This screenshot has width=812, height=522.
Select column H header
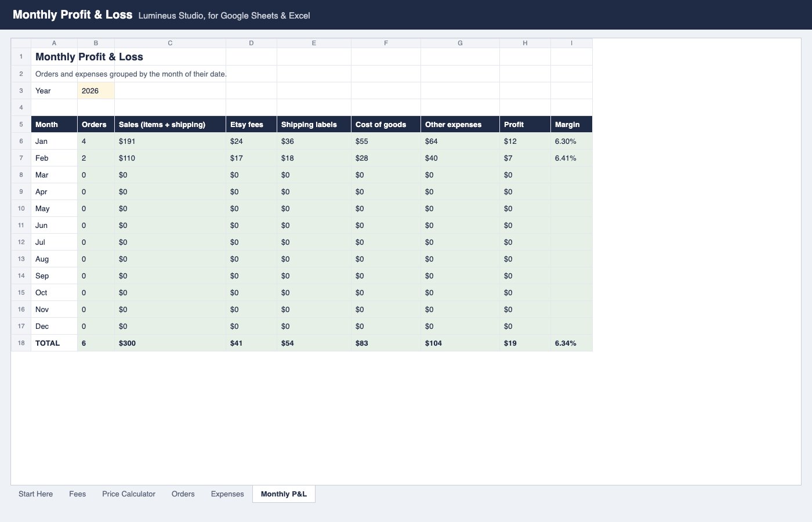(525, 43)
